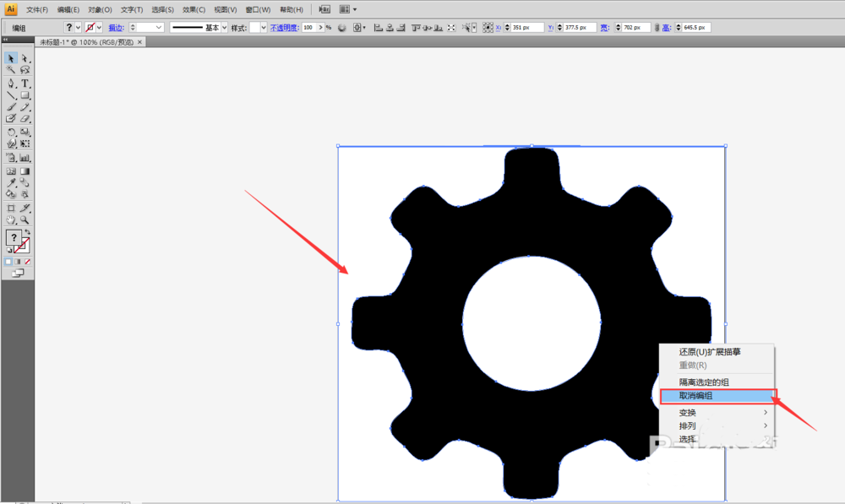Viewport: 845px width, 504px height.
Task: Open the 对象(O) menu
Action: (100, 9)
